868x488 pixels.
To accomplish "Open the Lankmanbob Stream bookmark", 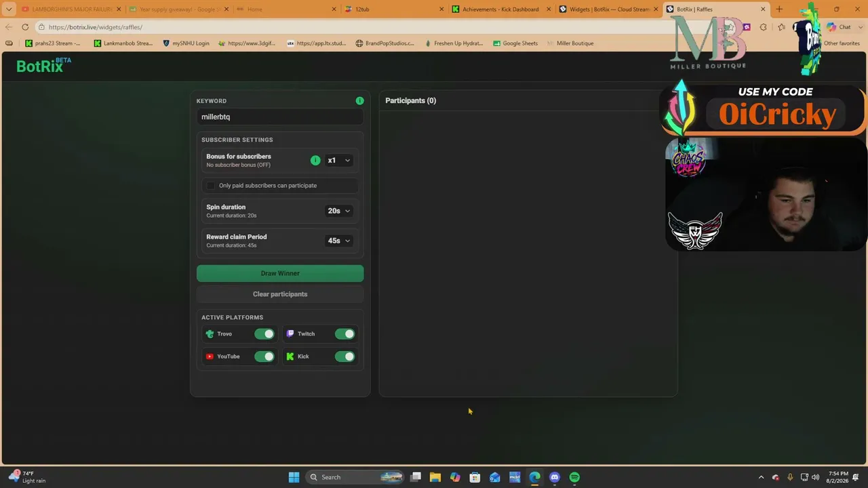I will point(123,43).
